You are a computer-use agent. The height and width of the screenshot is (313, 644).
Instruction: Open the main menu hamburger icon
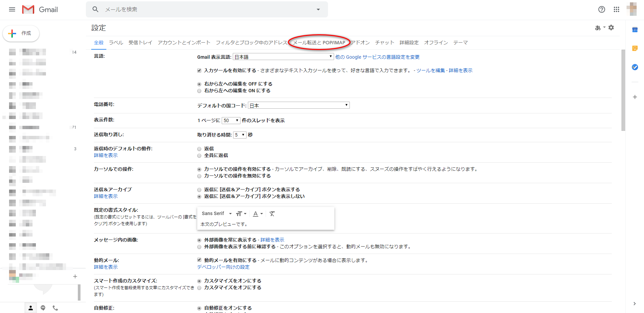(12, 9)
